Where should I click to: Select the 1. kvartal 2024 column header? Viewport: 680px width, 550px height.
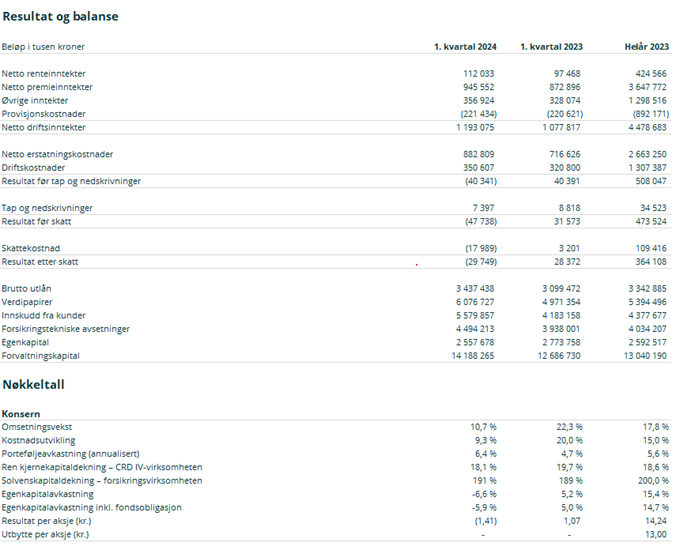(x=464, y=47)
